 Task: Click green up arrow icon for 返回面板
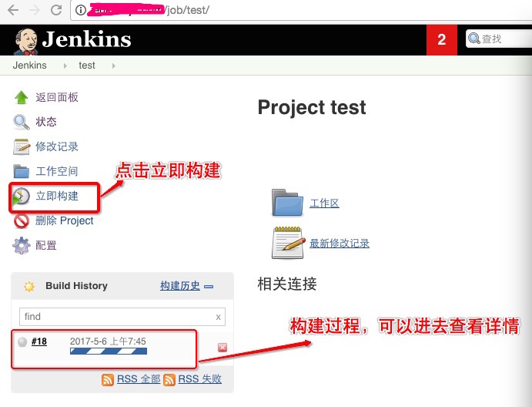click(x=21, y=97)
